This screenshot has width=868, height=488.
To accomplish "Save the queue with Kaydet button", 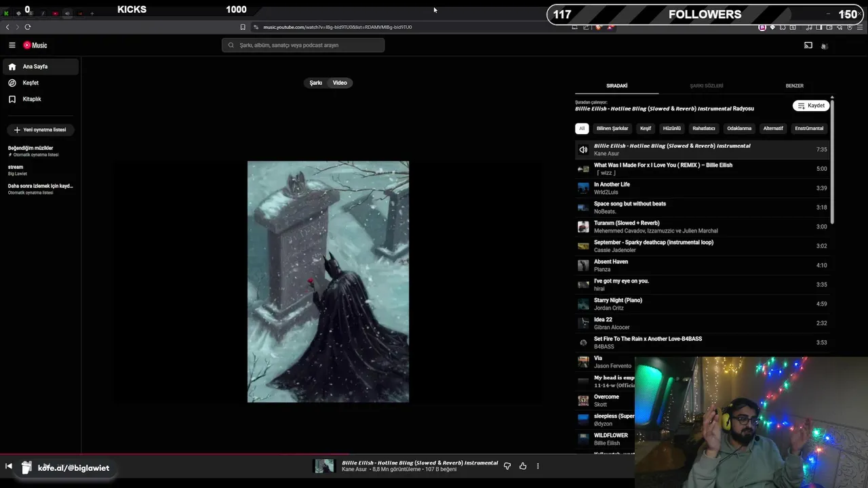I will point(811,106).
